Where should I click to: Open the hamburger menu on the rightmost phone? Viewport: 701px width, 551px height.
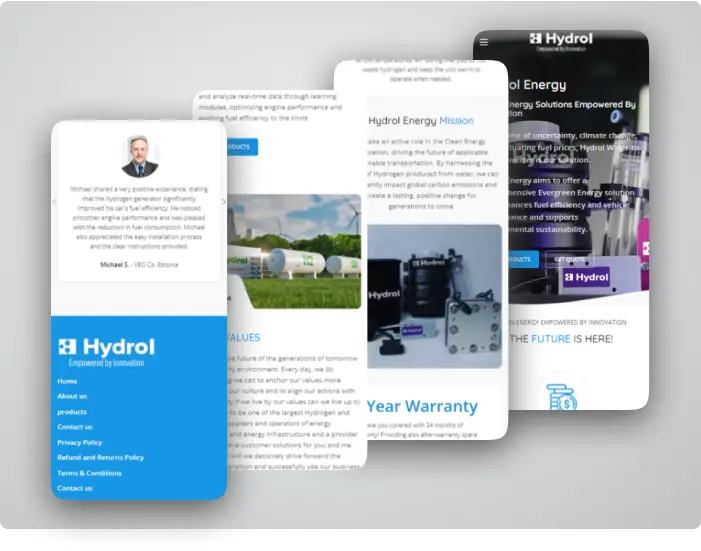[x=484, y=42]
